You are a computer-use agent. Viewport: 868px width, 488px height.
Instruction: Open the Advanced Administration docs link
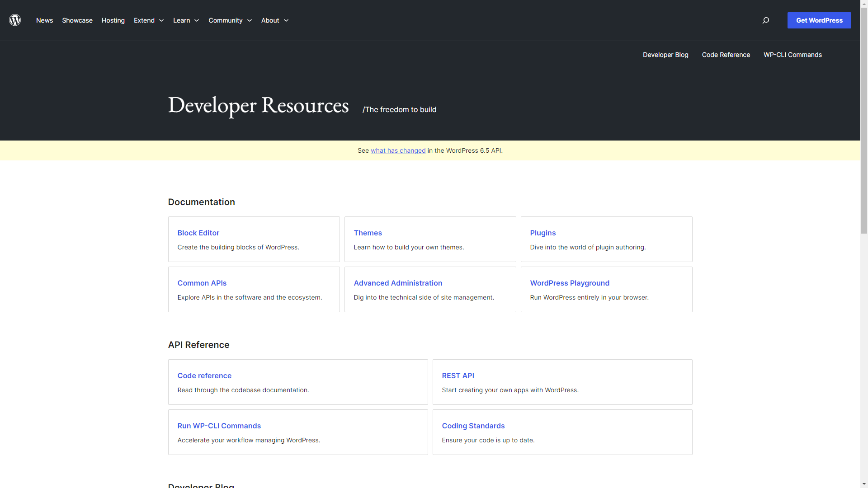[x=398, y=283]
